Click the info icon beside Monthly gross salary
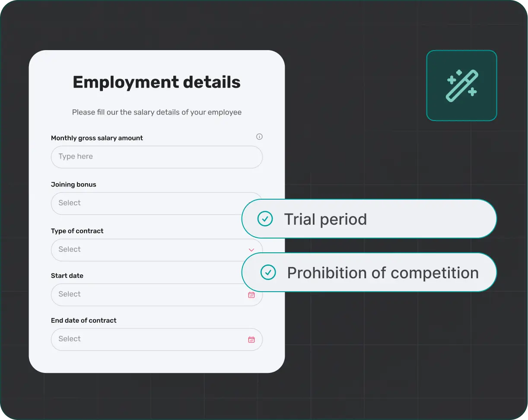The image size is (528, 420). point(259,137)
